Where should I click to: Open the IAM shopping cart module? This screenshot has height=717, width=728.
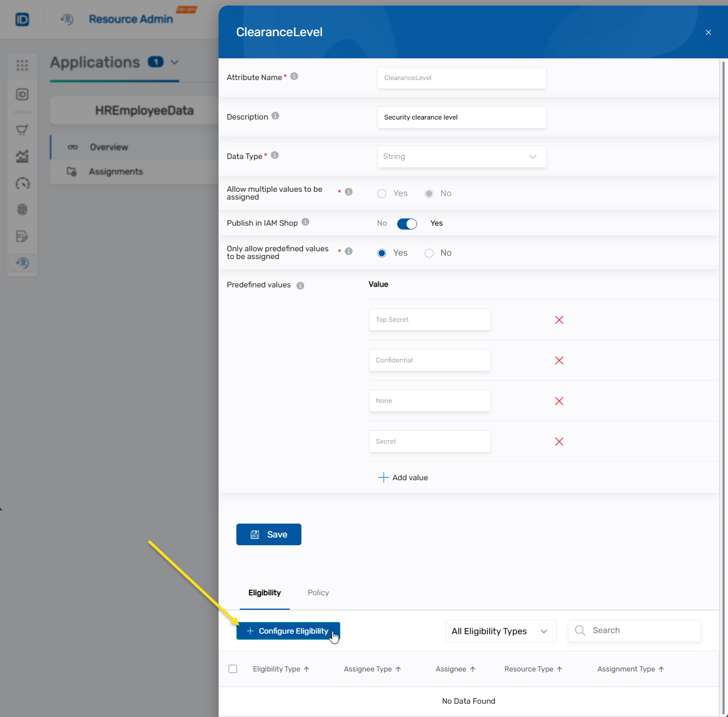[22, 130]
